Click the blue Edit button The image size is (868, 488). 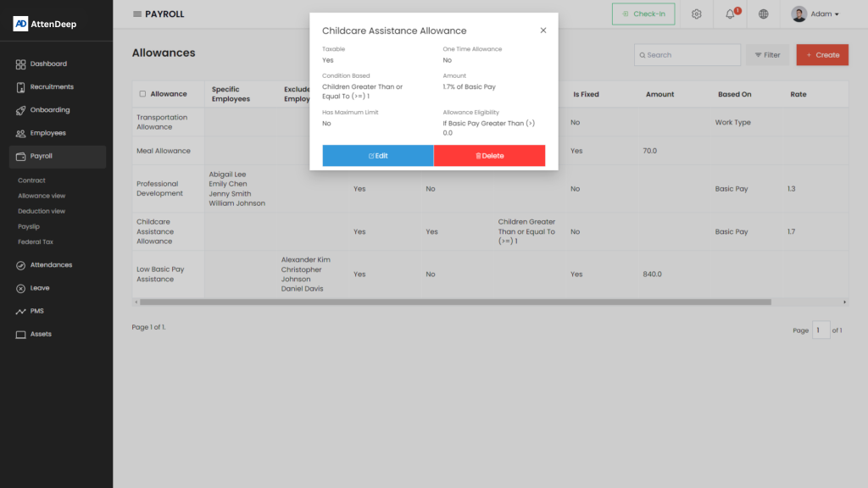click(378, 156)
